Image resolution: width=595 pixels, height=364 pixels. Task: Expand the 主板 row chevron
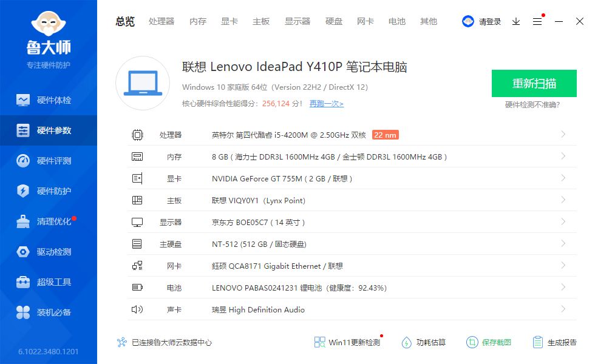[563, 200]
